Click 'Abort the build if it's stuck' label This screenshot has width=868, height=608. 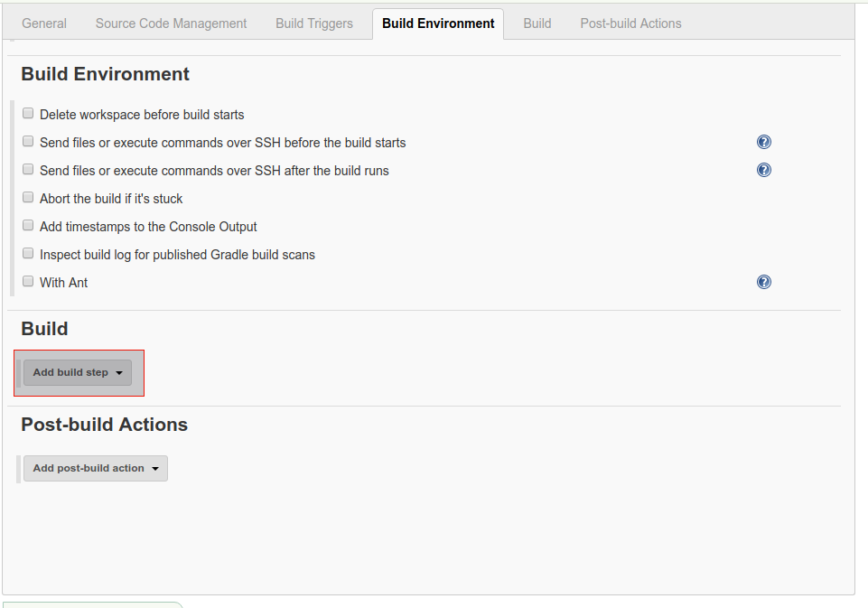point(111,199)
